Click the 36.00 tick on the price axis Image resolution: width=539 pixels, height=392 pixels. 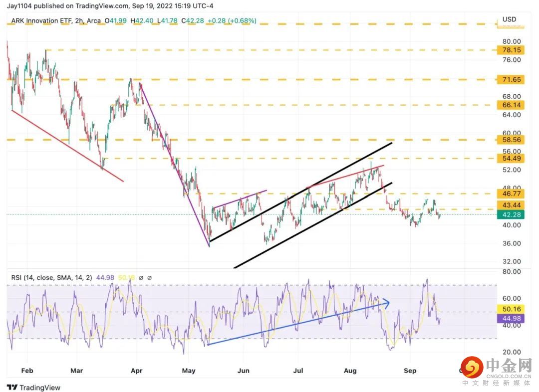512,243
